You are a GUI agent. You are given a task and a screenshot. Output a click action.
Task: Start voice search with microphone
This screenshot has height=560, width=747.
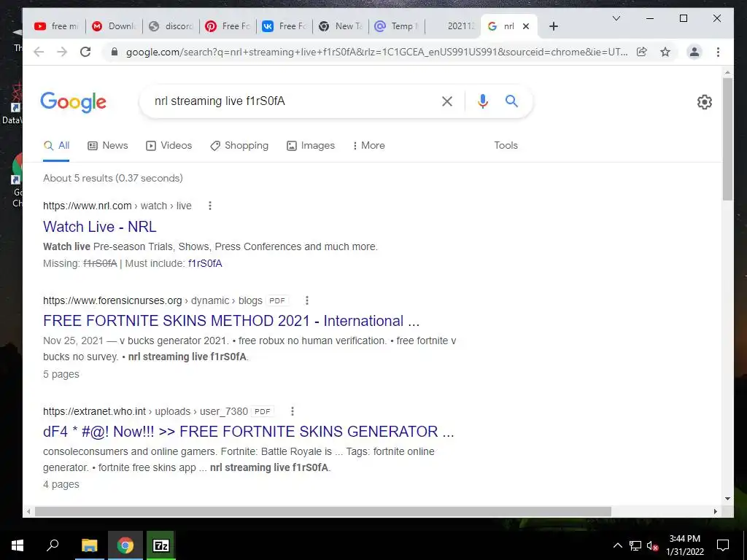click(483, 101)
